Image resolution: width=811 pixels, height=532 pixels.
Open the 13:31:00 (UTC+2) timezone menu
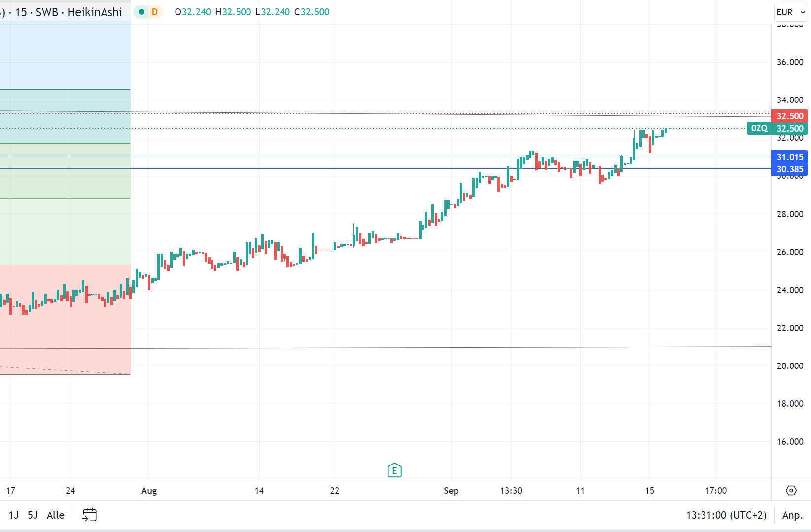point(726,515)
